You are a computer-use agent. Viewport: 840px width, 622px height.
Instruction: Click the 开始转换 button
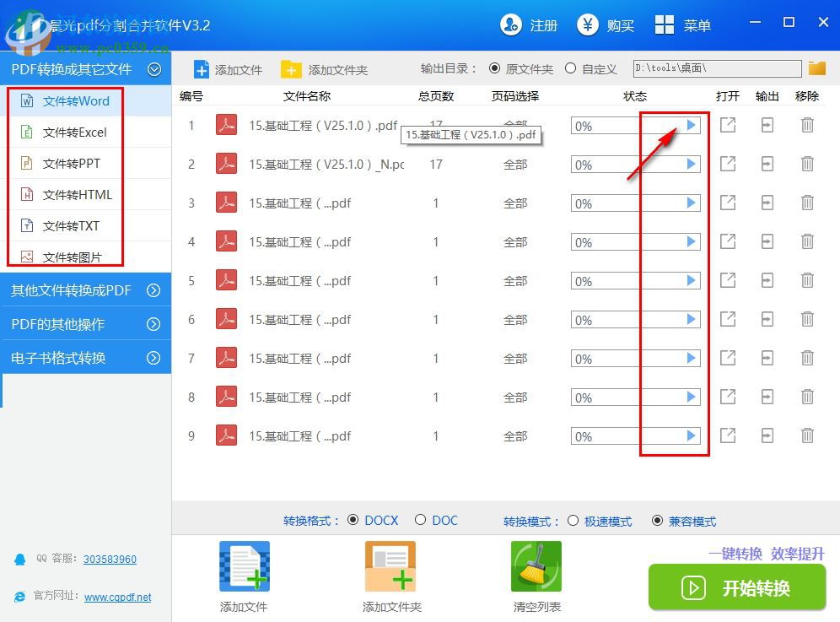point(737,587)
